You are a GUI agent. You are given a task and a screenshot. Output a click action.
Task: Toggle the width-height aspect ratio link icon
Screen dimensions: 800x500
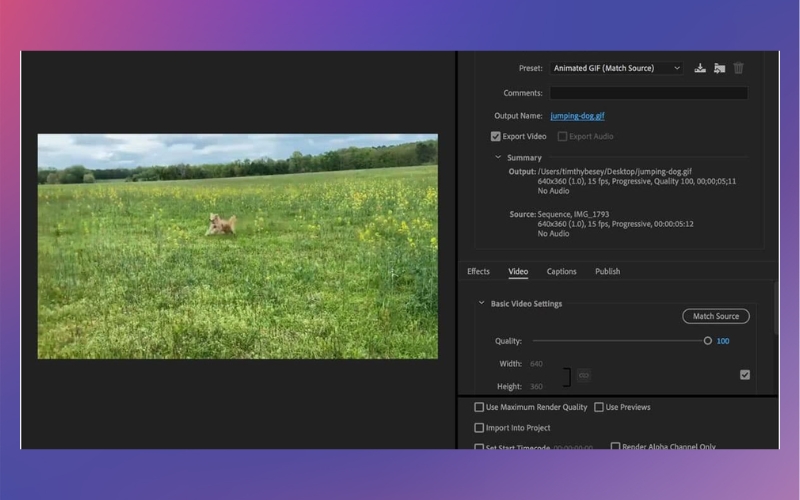tap(584, 375)
